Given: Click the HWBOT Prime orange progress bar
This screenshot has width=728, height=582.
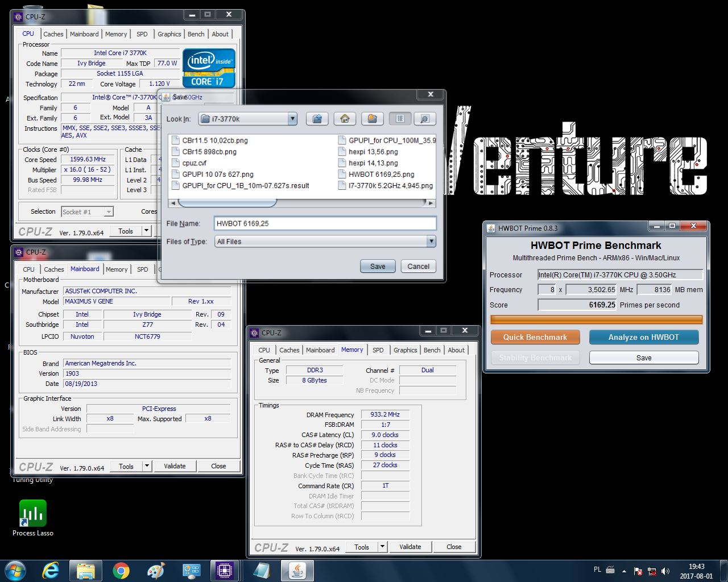Looking at the screenshot, I should click(x=596, y=320).
